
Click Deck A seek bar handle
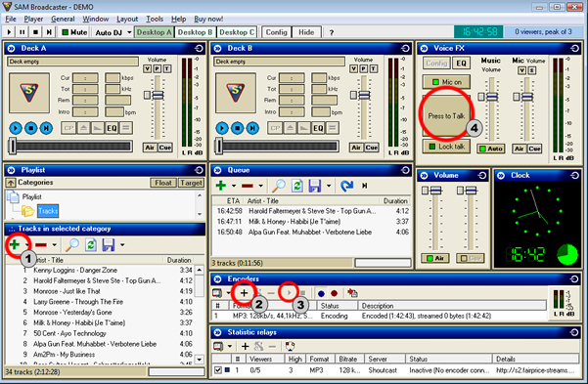tap(13, 146)
